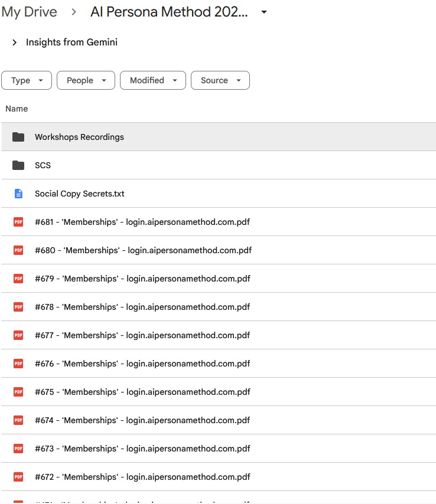The image size is (436, 504).
Task: Select the #678 Memberships PDF file name
Action: click(142, 307)
